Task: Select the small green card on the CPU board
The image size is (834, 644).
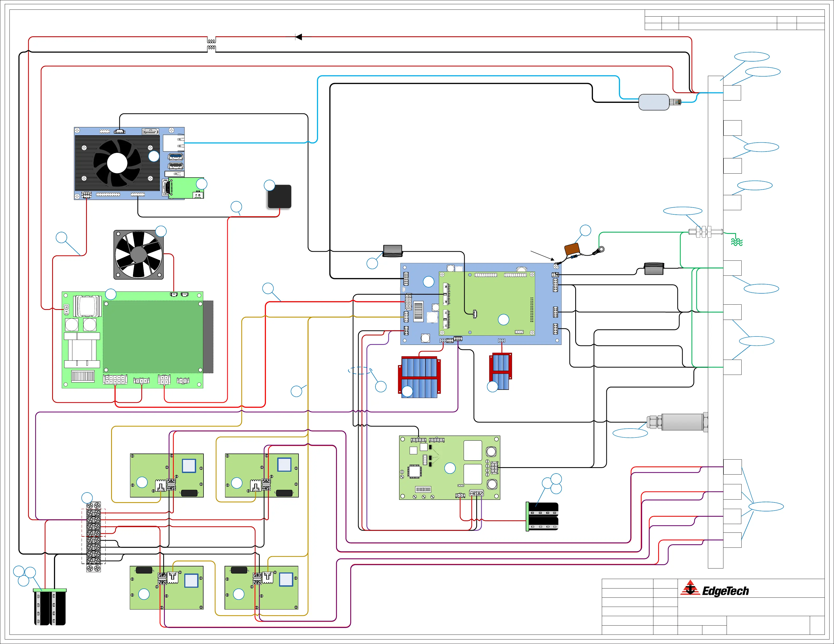Action: click(x=186, y=188)
